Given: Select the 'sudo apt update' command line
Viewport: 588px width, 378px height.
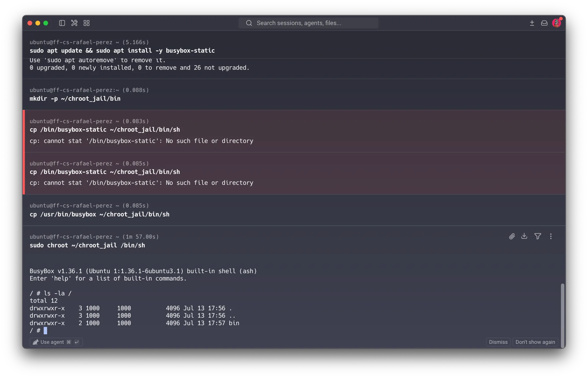Looking at the screenshot, I should pyautogui.click(x=122, y=51).
